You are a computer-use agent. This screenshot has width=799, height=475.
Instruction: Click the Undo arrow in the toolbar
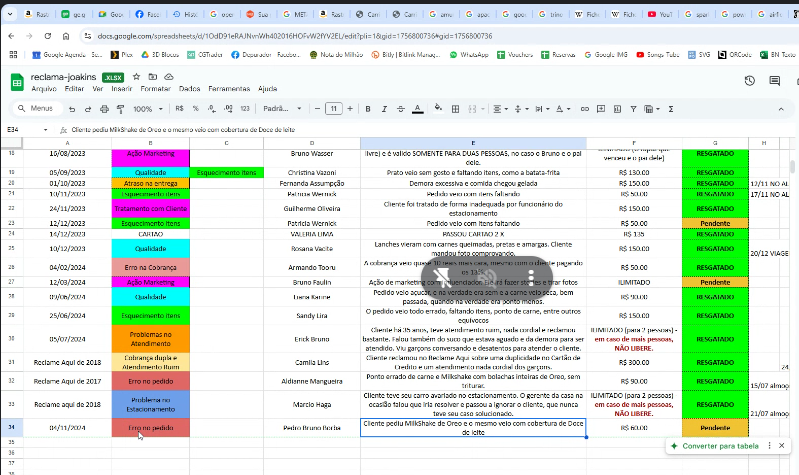tap(72, 108)
